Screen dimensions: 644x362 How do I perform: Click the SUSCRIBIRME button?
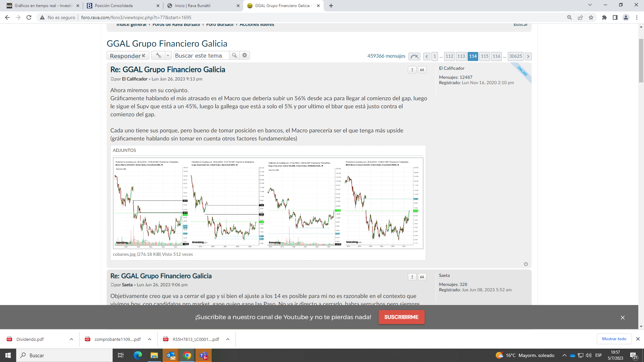pyautogui.click(x=401, y=317)
